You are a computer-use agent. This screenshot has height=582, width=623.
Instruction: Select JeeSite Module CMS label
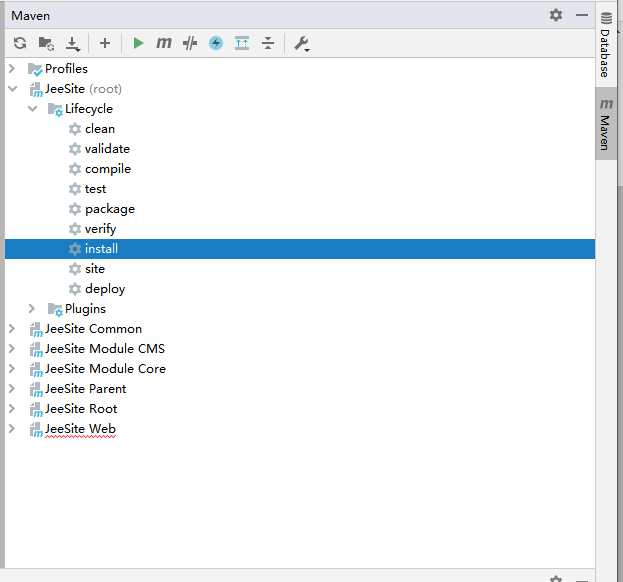pos(105,348)
